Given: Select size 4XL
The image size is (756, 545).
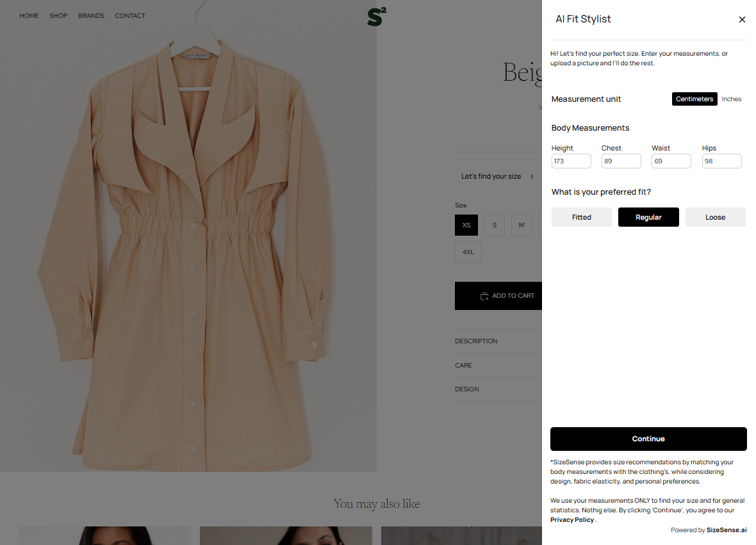Looking at the screenshot, I should tap(468, 252).
